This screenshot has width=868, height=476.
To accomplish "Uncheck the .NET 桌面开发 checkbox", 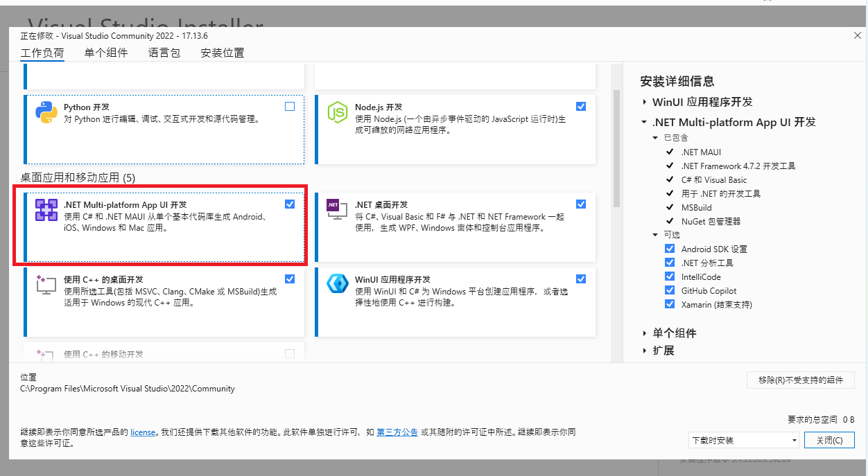I will 581,204.
